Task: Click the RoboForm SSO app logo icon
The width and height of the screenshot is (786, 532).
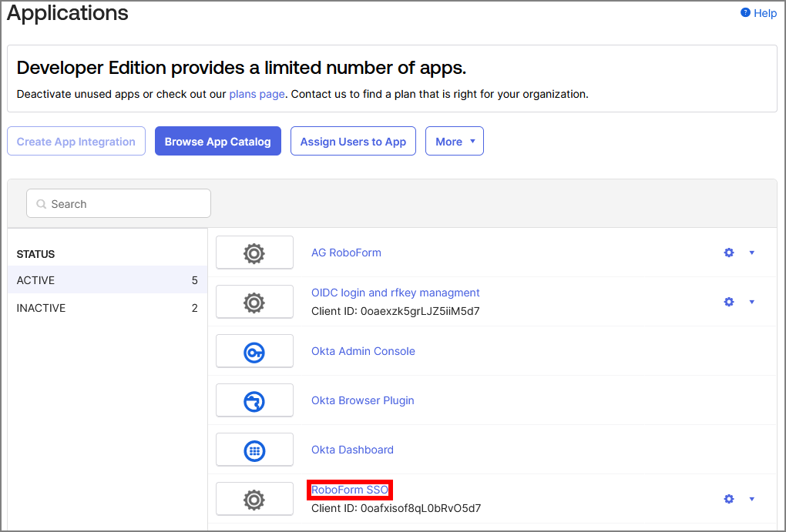Action: 254,500
